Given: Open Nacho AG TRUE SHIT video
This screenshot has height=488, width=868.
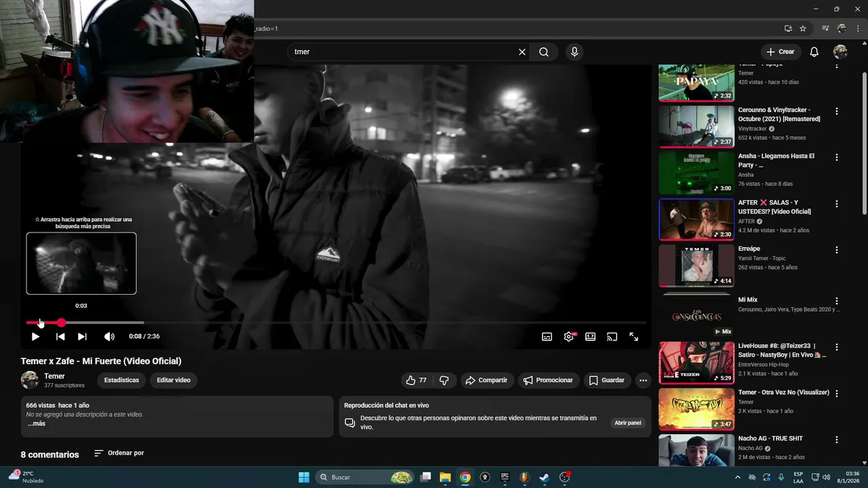Looking at the screenshot, I should [696, 450].
